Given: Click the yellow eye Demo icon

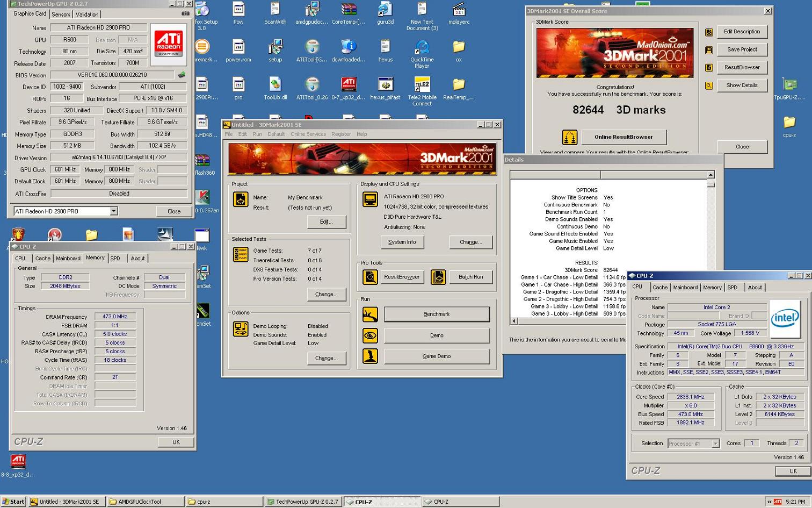Looking at the screenshot, I should point(370,335).
